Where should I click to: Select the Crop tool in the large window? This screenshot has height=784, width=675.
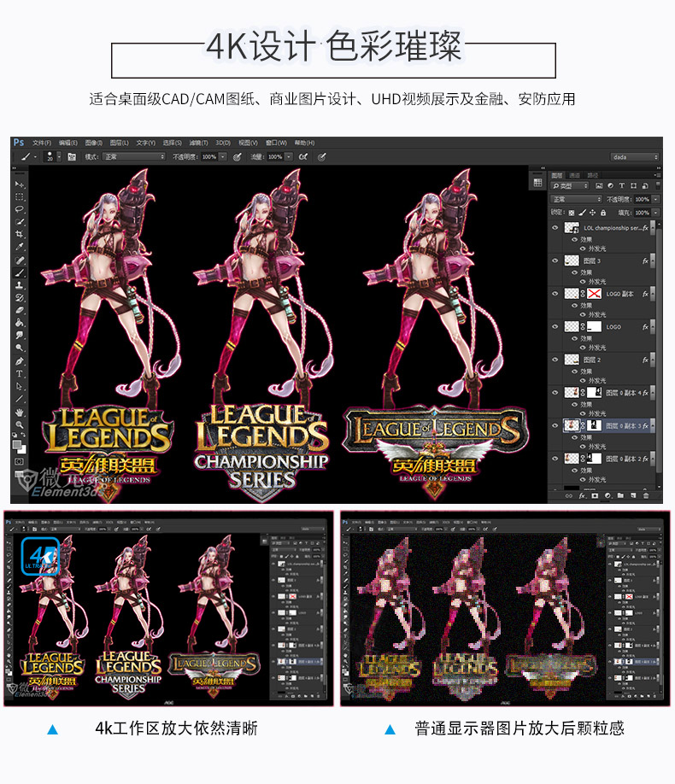(20, 234)
